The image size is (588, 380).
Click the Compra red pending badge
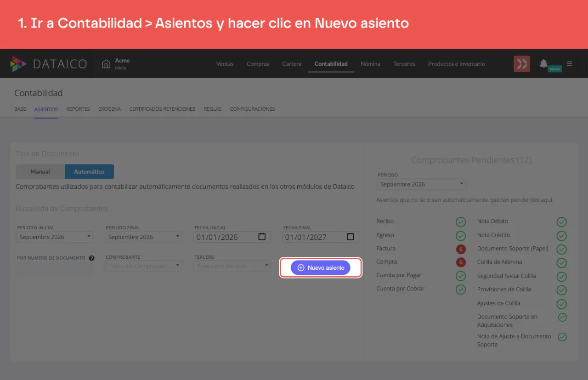(461, 263)
